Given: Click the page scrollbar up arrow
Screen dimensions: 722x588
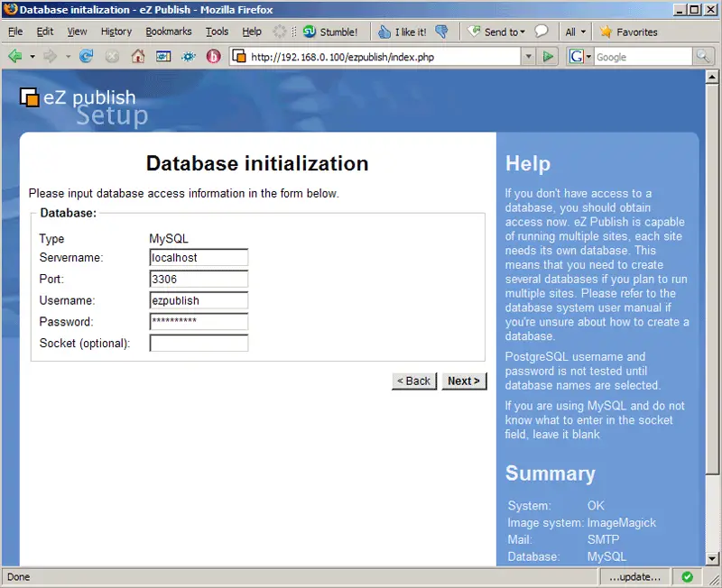Looking at the screenshot, I should [712, 77].
